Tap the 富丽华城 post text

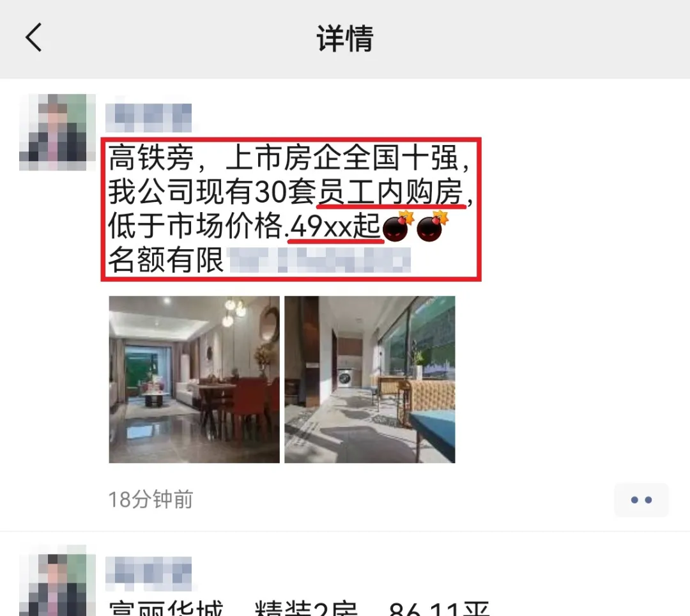166,608
